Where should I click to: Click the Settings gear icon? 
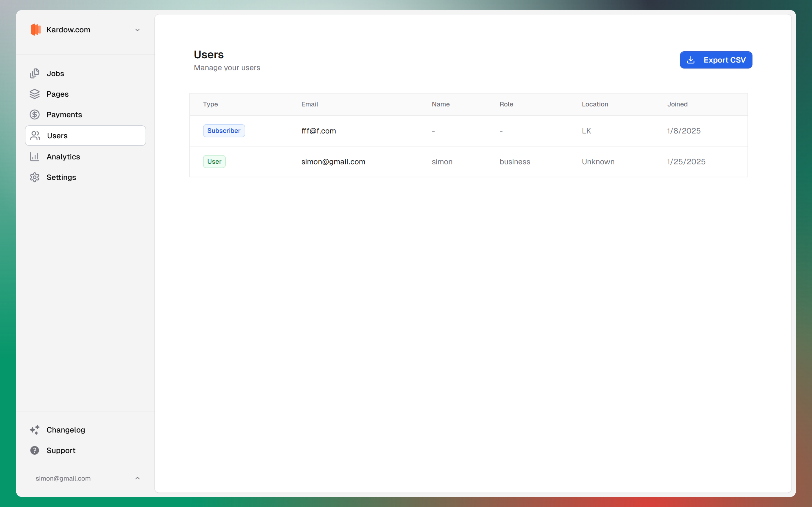coord(35,177)
